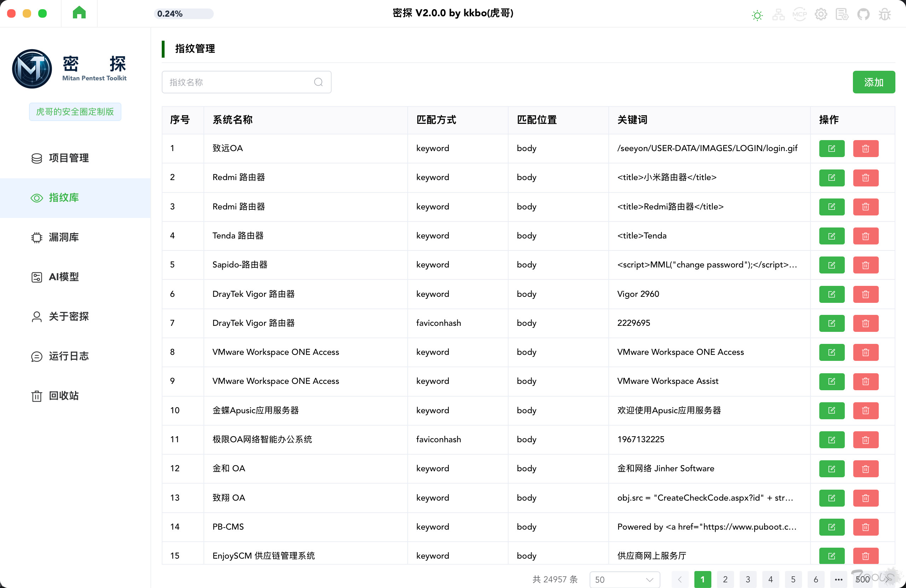Screen dimensions: 906x588
Task: Delete the 金蝶Apusic应用服务器 row
Action: point(866,411)
